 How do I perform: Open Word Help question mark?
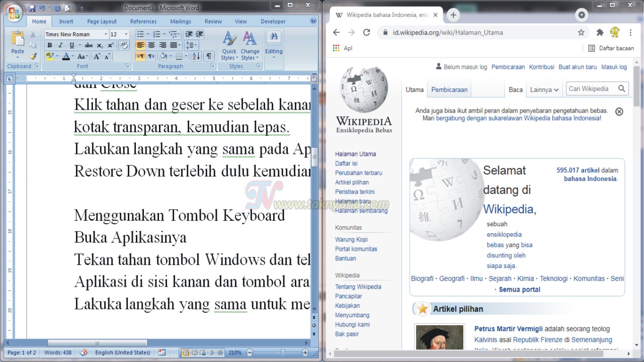(x=313, y=21)
